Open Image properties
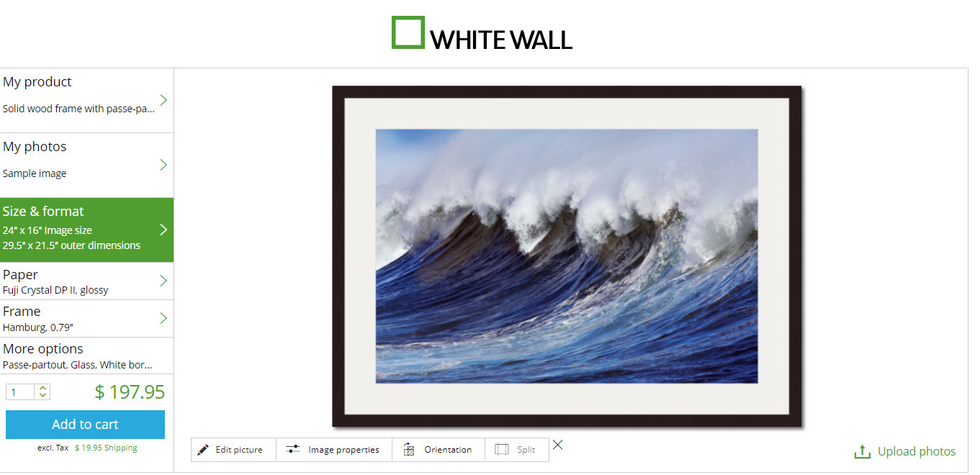 [x=333, y=450]
